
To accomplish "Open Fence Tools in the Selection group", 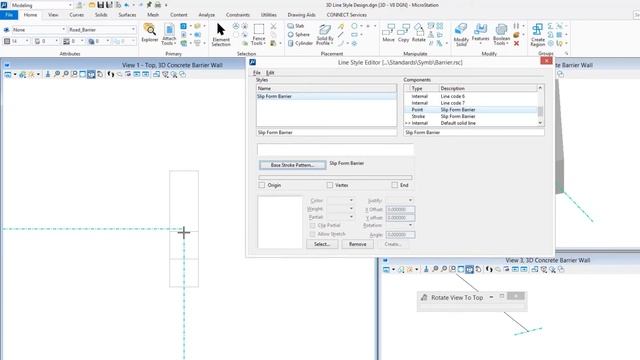I will point(258,34).
